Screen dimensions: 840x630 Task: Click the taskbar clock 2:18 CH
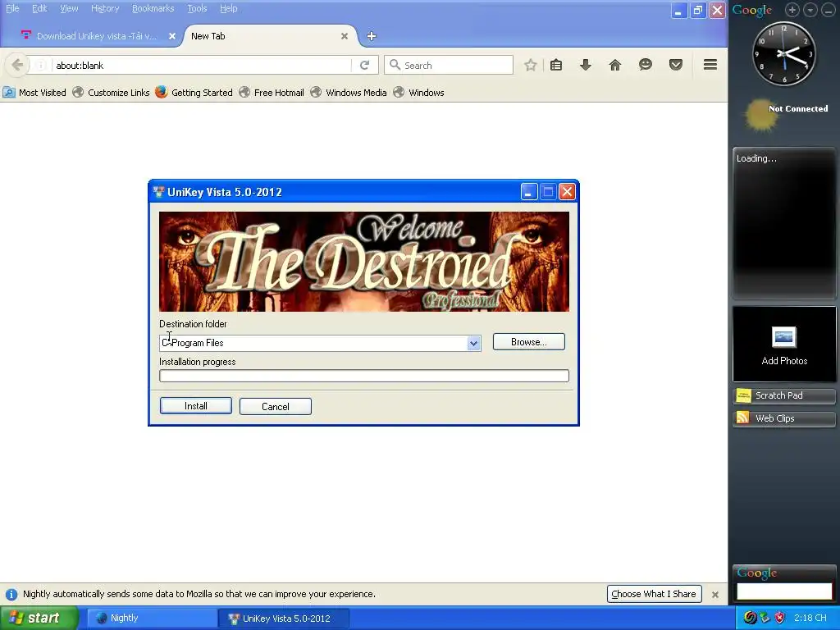[810, 619]
